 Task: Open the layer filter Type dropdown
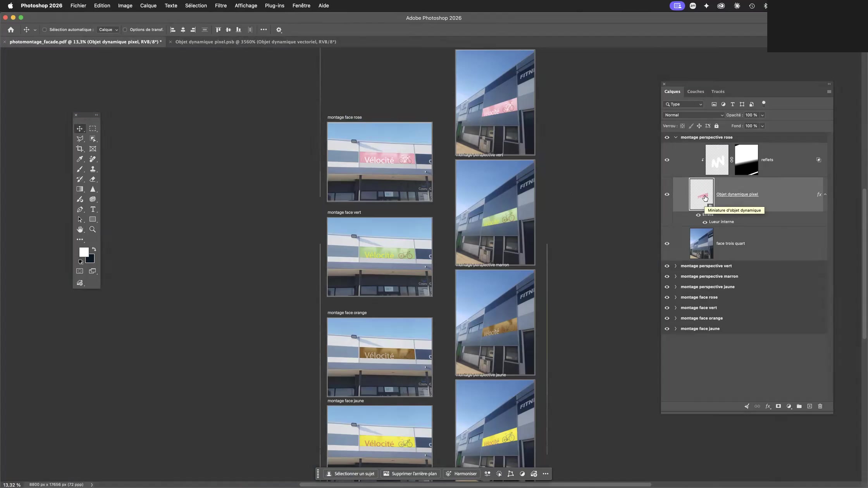[683, 104]
